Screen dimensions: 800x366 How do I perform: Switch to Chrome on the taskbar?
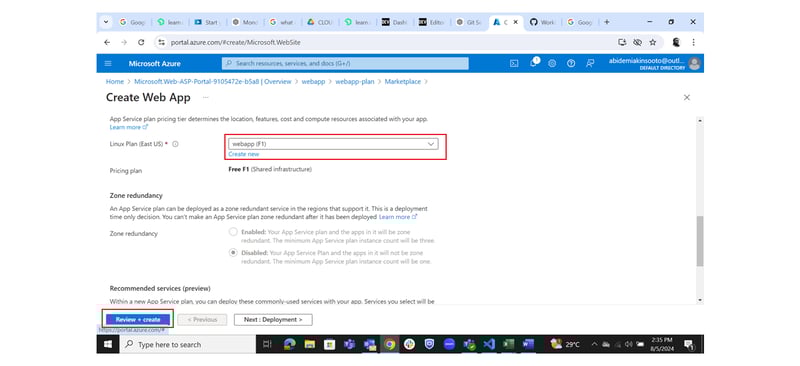(389, 345)
